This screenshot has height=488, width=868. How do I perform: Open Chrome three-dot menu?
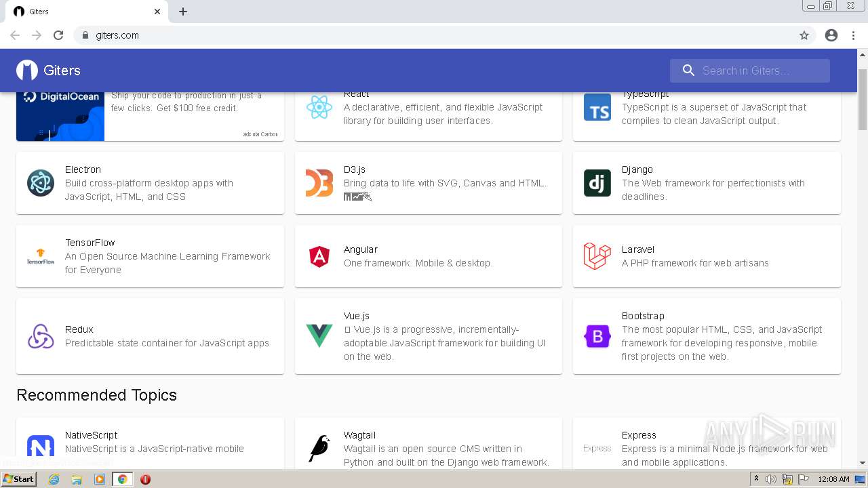click(853, 35)
